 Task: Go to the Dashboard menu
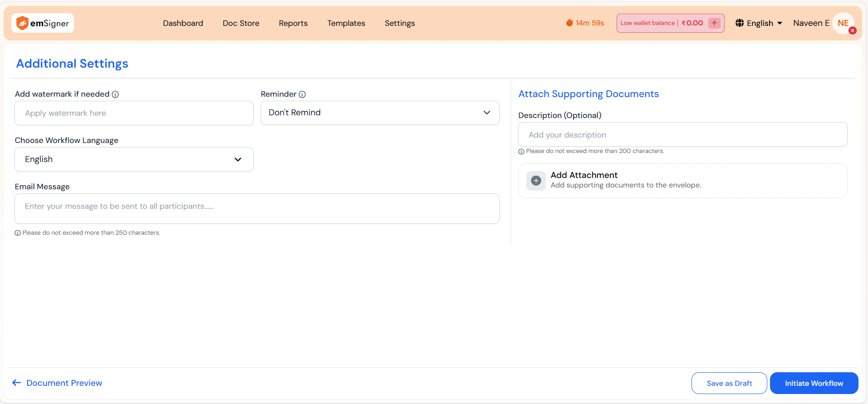point(183,23)
